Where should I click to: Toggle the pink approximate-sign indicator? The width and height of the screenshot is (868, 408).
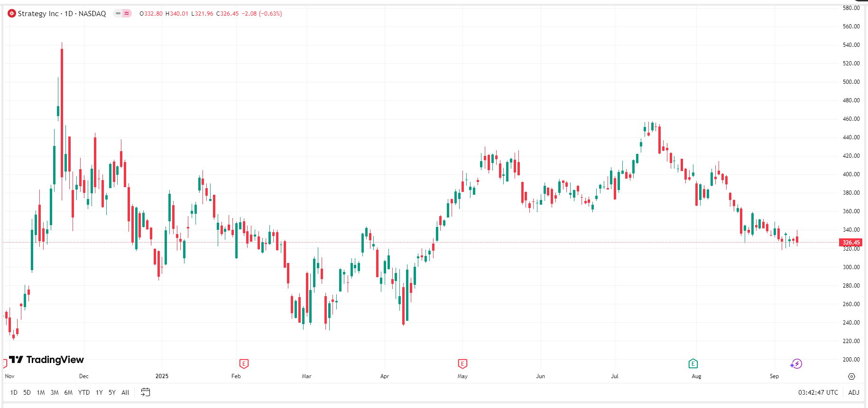coord(127,14)
